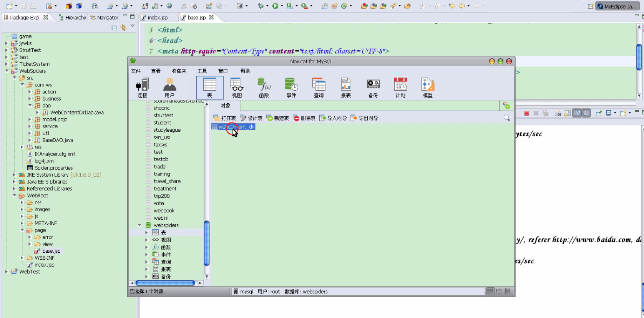Open Display Selected Console dropdown arrow
Viewport: 644px width, 318px height.
point(615,113)
